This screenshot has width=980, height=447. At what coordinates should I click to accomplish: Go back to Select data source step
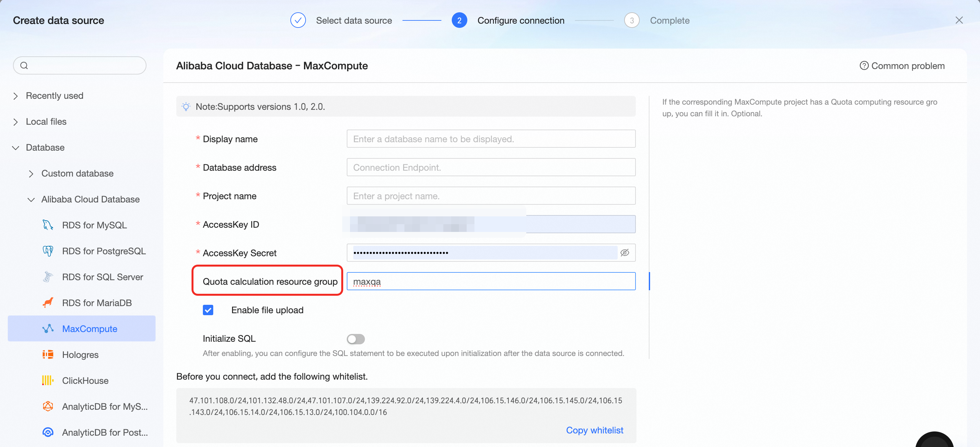[354, 20]
